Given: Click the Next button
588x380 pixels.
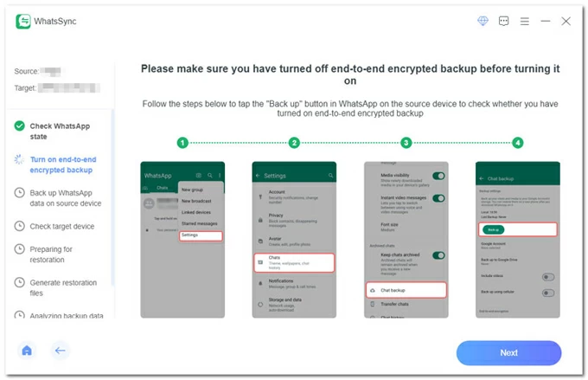Looking at the screenshot, I should (x=508, y=352).
